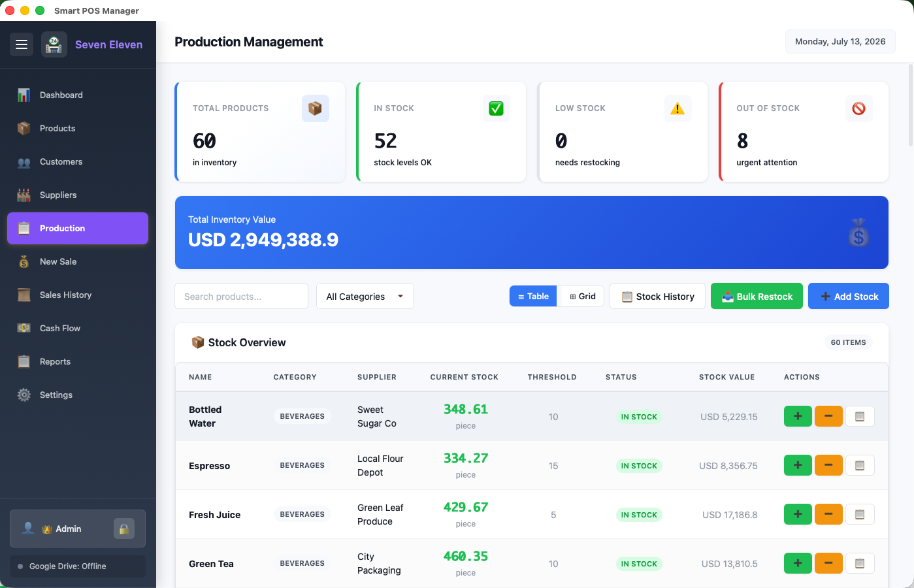Click the NAME column header
Viewport: 914px width, 588px height.
[x=201, y=377]
